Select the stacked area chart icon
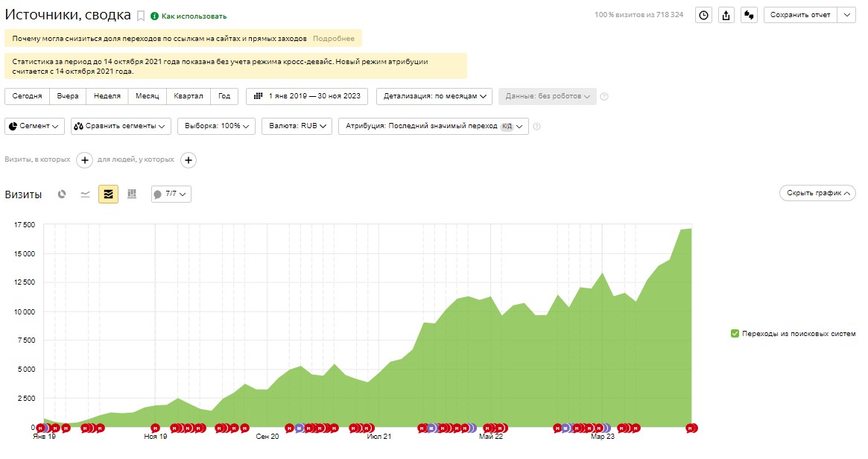This screenshot has width=868, height=459. [109, 194]
